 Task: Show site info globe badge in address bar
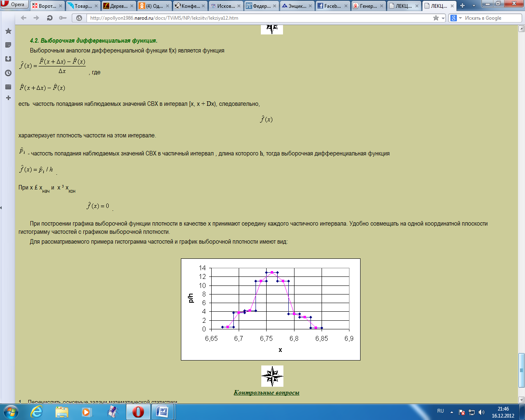(x=79, y=18)
